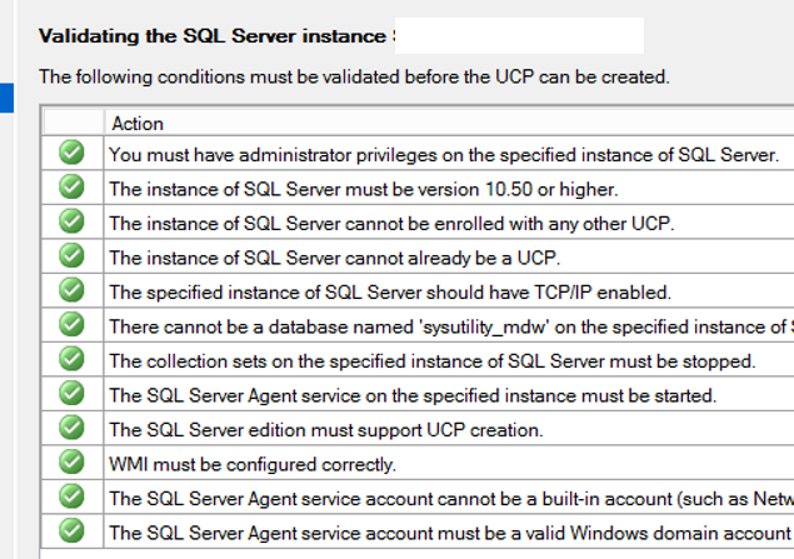
Task: Select 'SQL Server edition must support UCP creation' row
Action: coord(418,428)
